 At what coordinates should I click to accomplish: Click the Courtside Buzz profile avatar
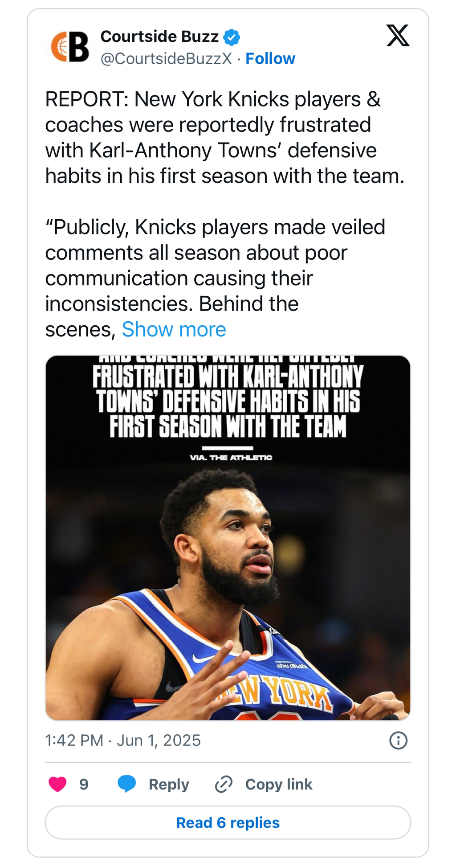coord(70,47)
